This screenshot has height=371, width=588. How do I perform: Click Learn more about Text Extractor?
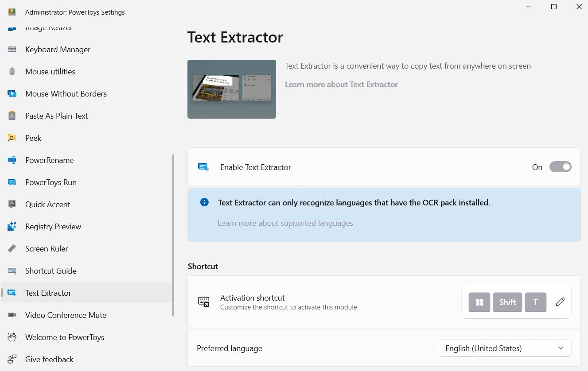tap(341, 84)
